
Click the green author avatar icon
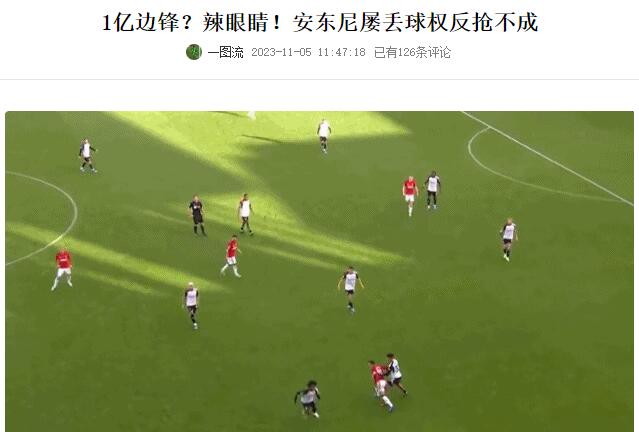coord(194,52)
